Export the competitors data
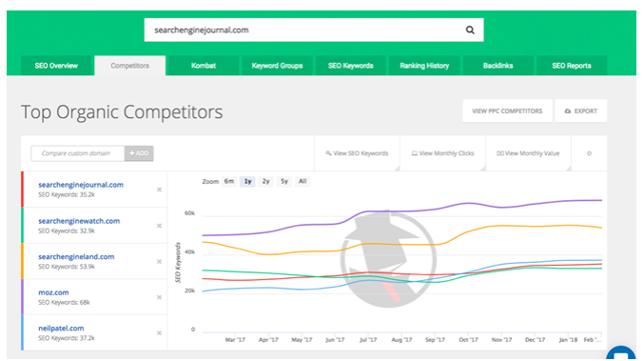 click(581, 111)
